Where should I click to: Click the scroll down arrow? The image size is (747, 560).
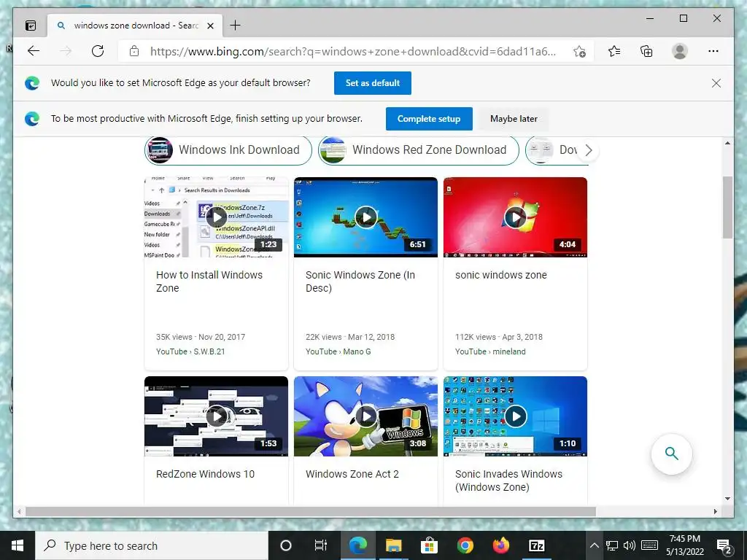tap(727, 499)
